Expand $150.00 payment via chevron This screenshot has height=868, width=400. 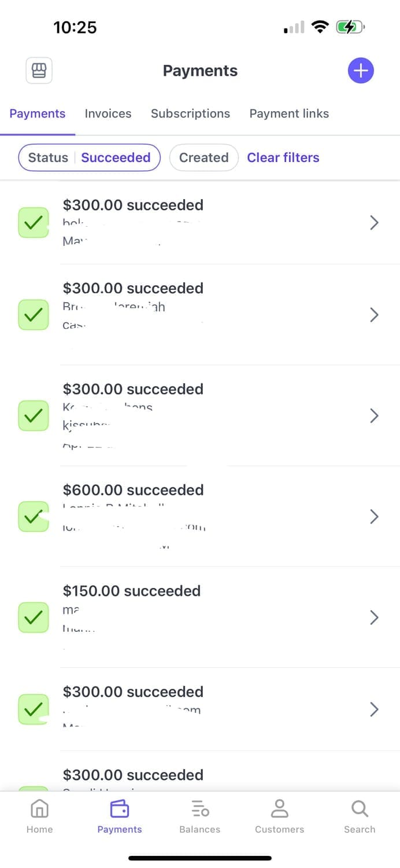(374, 617)
